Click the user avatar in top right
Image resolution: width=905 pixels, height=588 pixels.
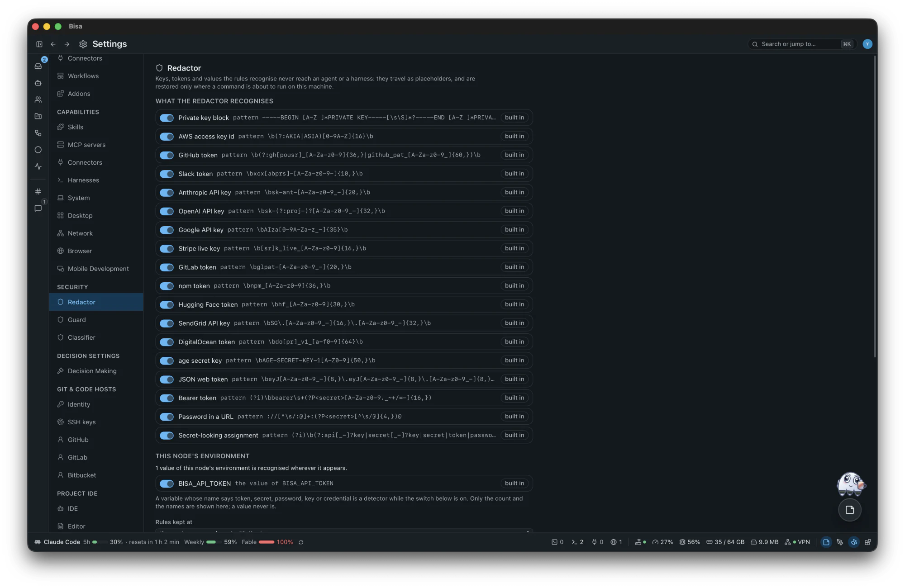click(x=867, y=44)
